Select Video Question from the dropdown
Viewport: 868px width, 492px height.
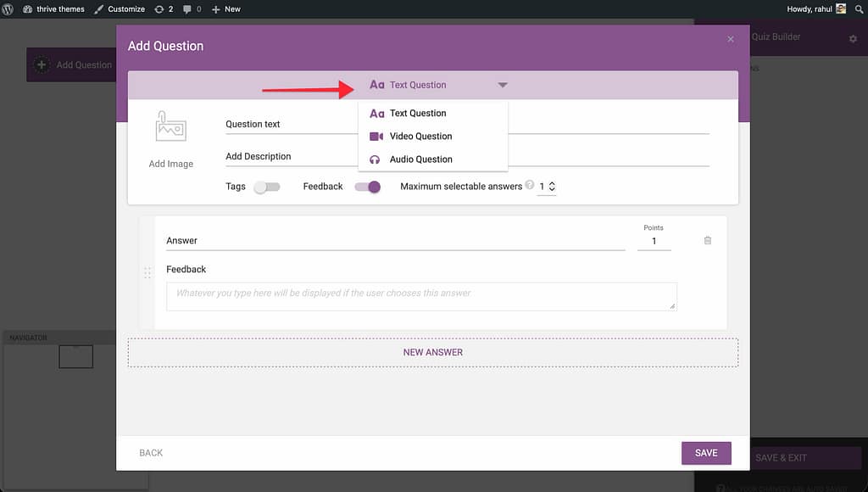(420, 137)
